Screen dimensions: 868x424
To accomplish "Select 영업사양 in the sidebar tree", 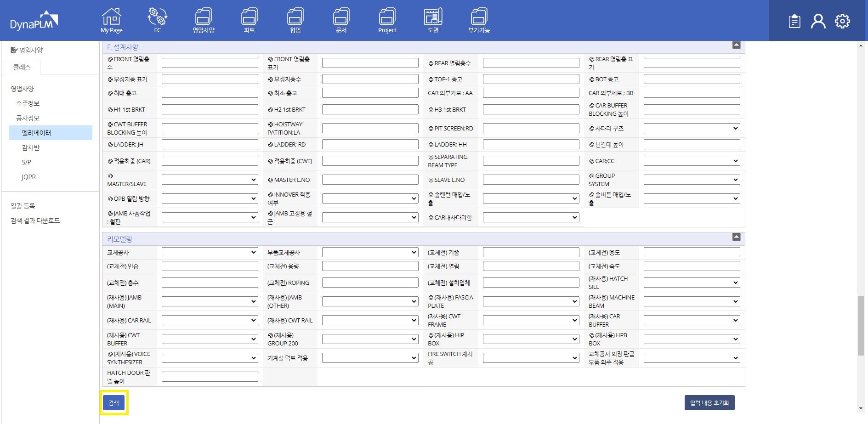I will click(23, 89).
